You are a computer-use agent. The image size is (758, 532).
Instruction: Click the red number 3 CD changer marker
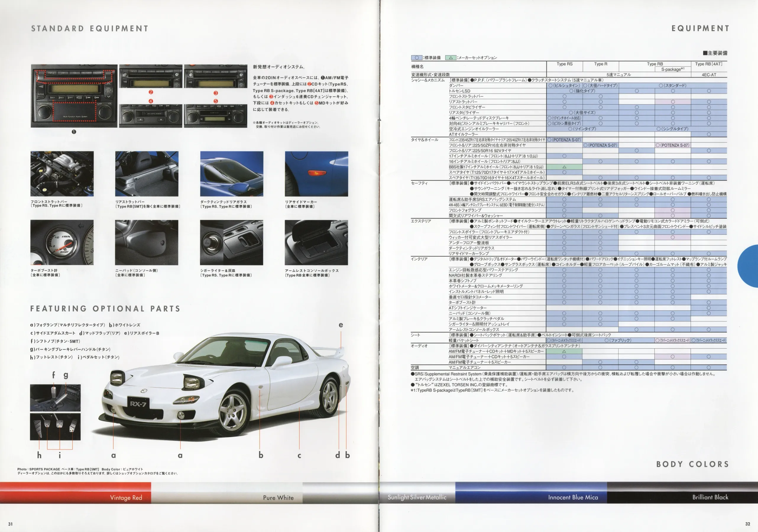coord(216,93)
